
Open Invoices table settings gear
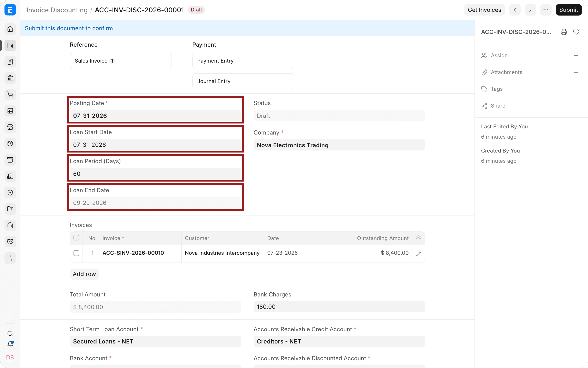418,238
